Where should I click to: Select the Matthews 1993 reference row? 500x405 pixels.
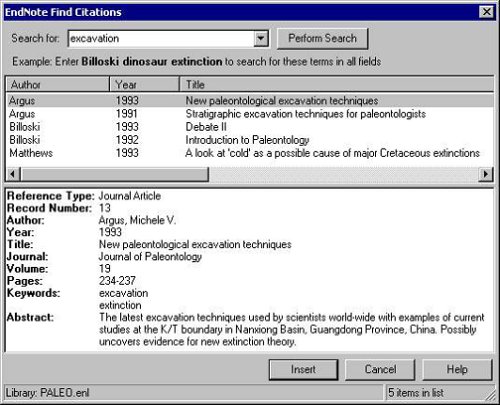tap(250, 153)
